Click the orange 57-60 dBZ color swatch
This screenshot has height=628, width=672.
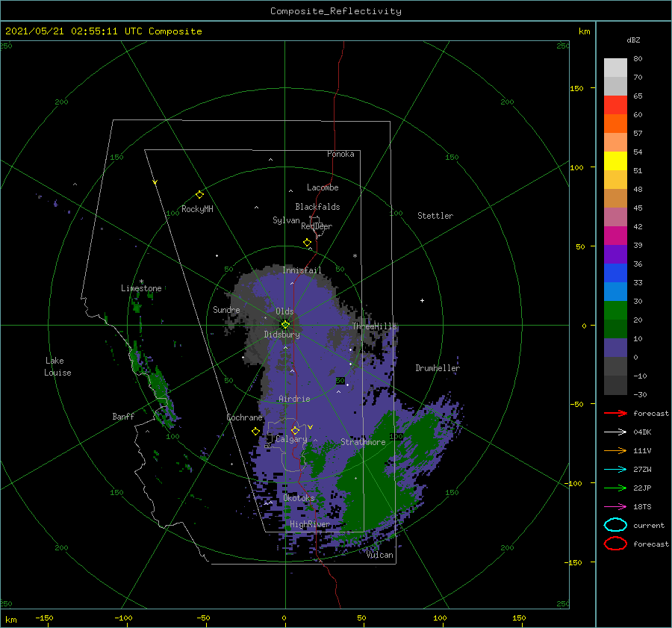pos(615,123)
